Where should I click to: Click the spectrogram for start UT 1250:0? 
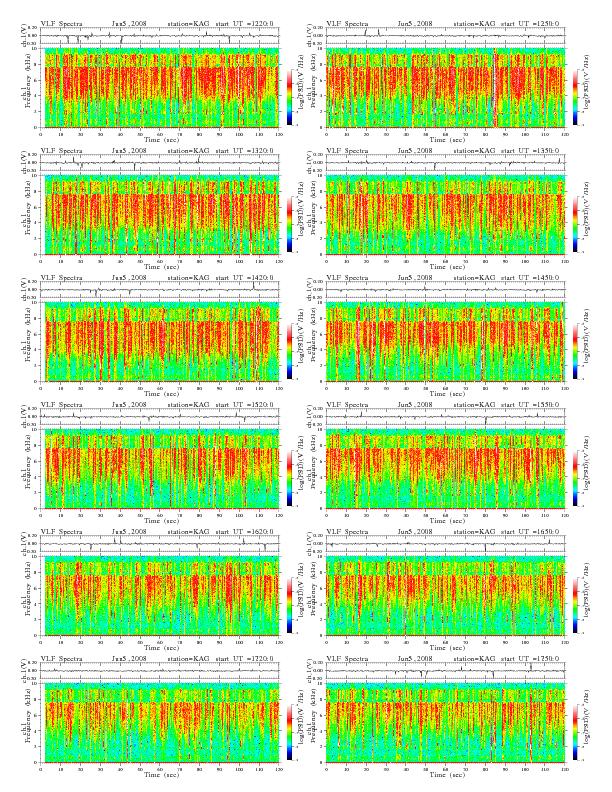point(445,87)
